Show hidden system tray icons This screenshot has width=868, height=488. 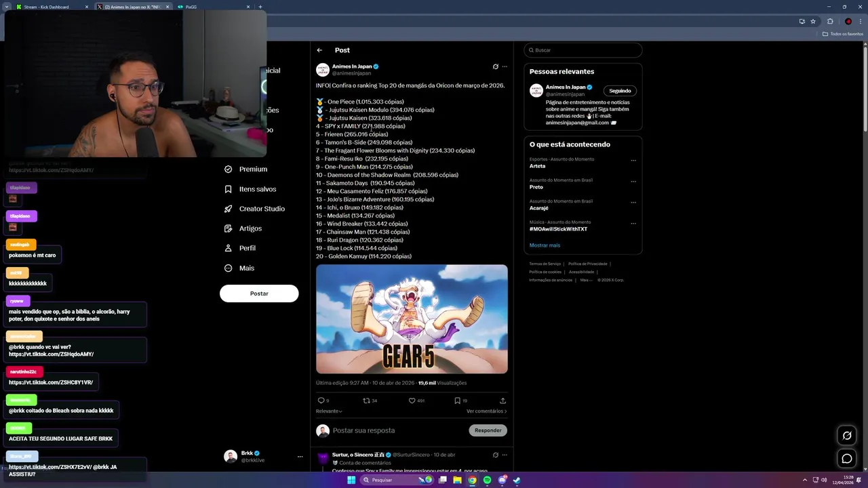[805, 480]
